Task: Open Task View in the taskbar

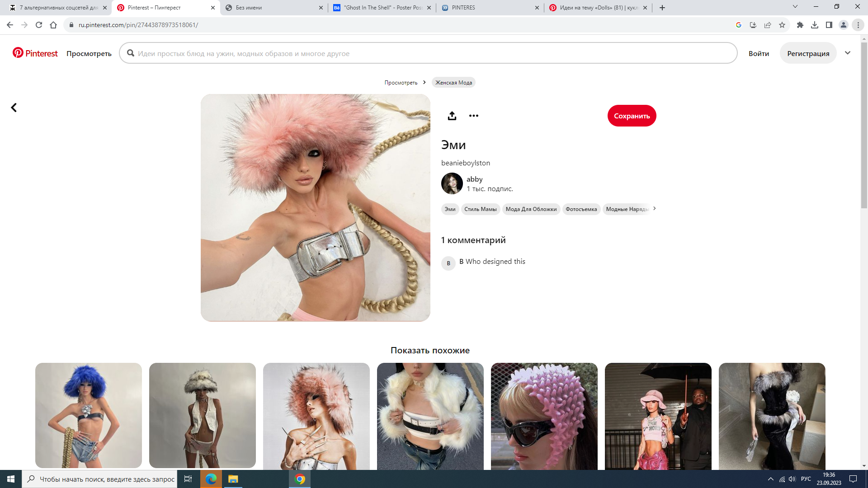Action: click(x=188, y=479)
